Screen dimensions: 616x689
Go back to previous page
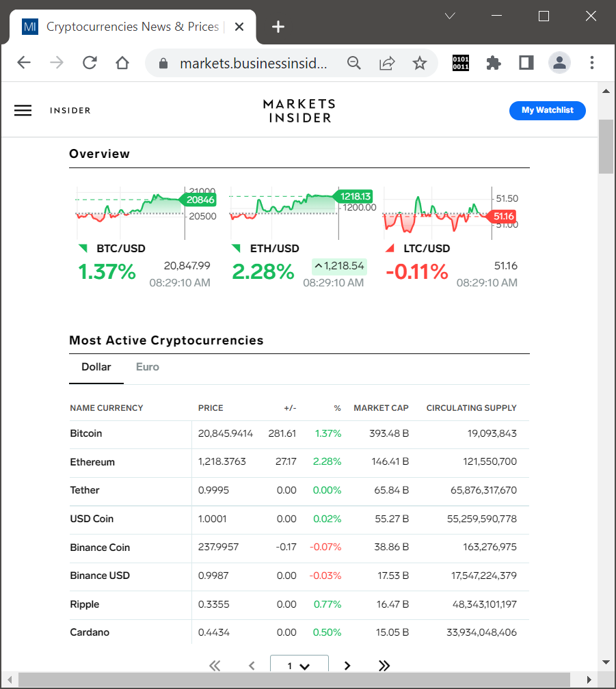coord(24,62)
